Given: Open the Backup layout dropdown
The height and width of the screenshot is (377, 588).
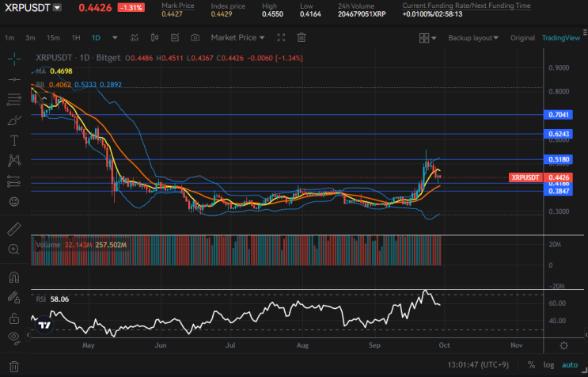Looking at the screenshot, I should click(473, 38).
